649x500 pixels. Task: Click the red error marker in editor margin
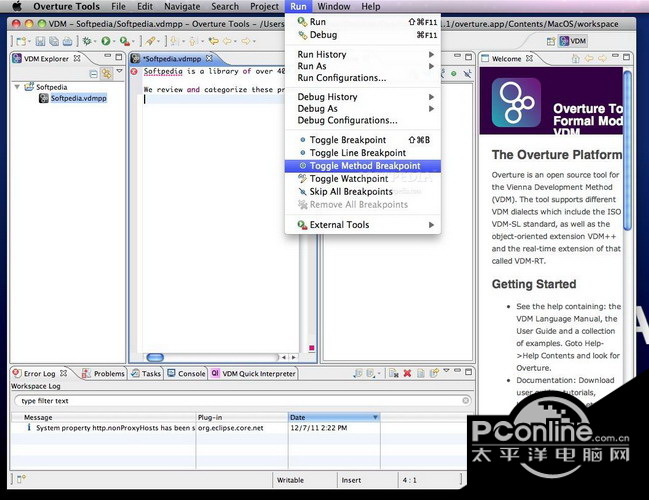tap(134, 72)
